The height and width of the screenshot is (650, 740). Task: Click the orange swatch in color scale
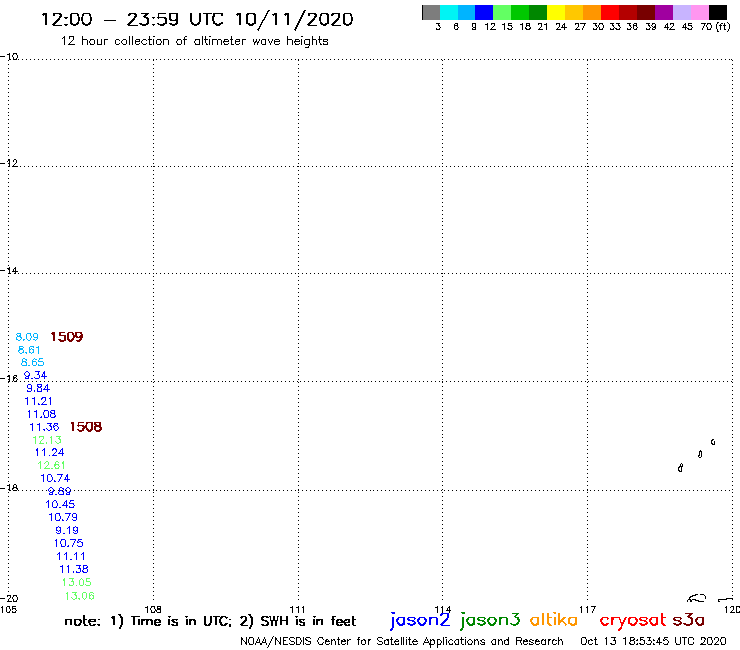coord(592,12)
